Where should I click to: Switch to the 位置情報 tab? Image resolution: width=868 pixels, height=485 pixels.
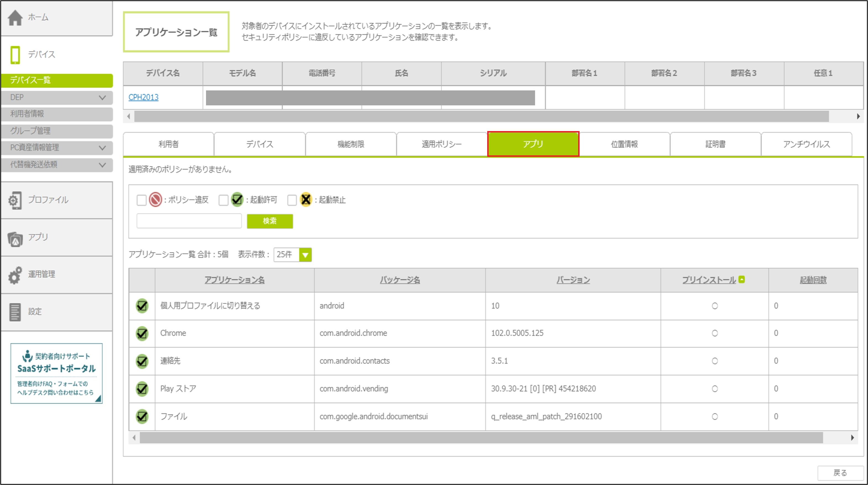tap(624, 144)
